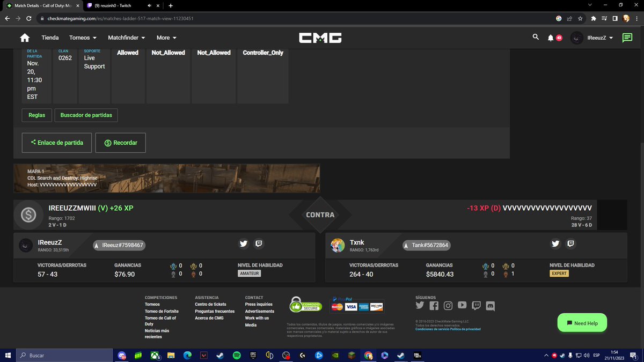
Task: Click the CMG logo in header
Action: 320,38
